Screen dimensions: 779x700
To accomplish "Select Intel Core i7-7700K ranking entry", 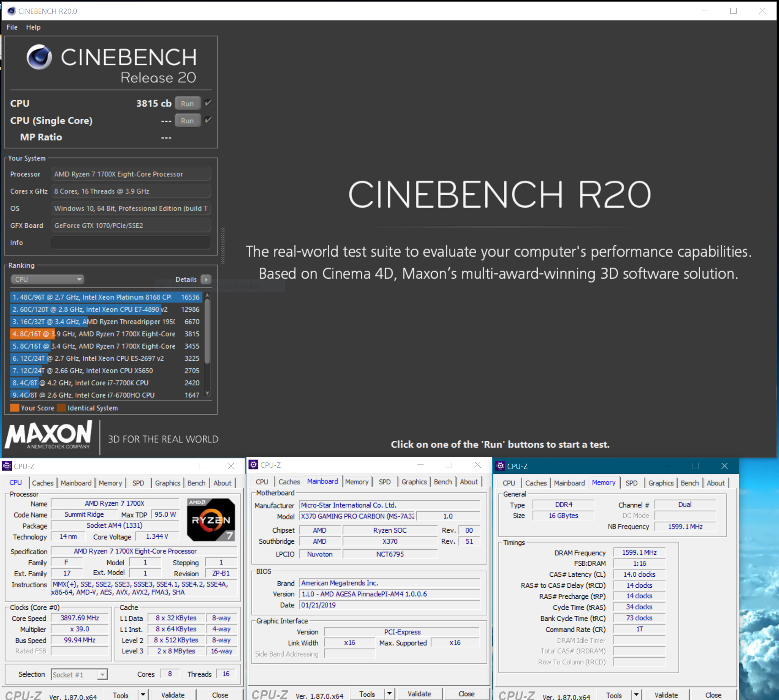I will tap(106, 383).
